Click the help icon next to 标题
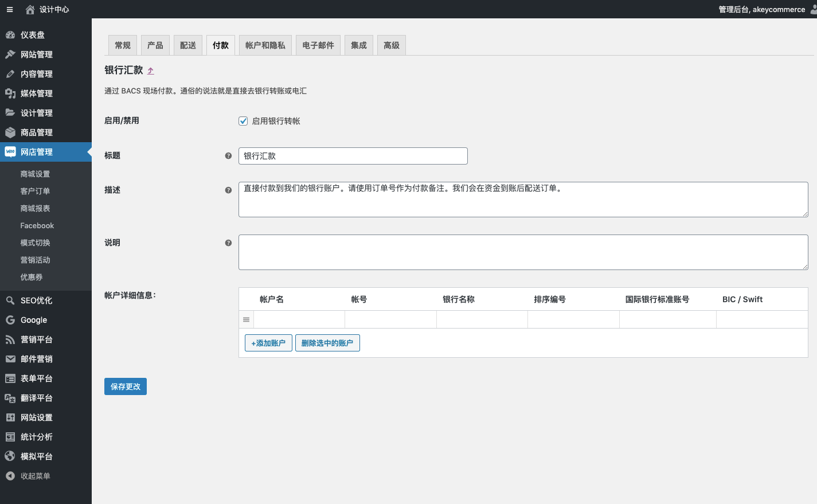The image size is (817, 504). (228, 156)
